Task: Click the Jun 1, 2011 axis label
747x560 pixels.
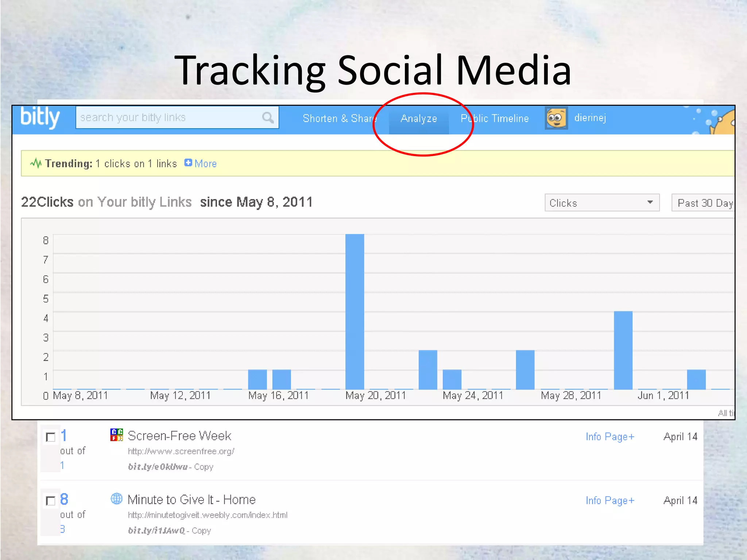Action: coord(663,395)
